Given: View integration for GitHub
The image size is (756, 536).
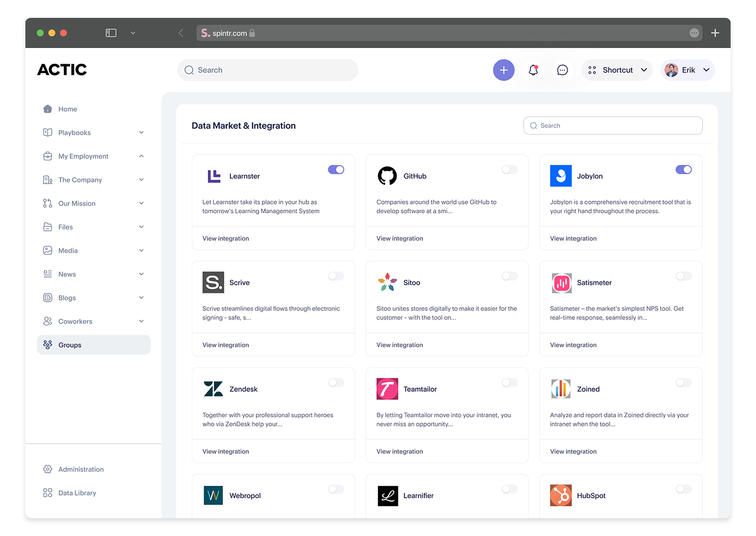Looking at the screenshot, I should 400,239.
